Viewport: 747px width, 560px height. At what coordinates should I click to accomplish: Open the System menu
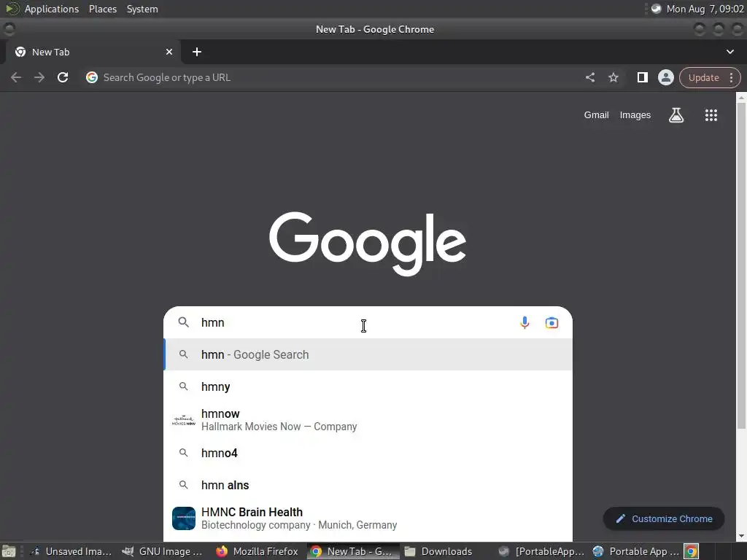[x=142, y=9]
